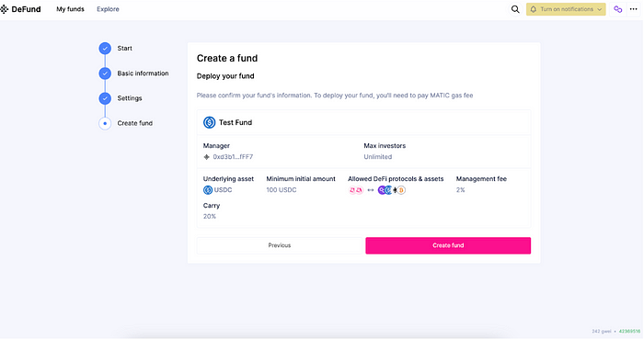The height and width of the screenshot is (339, 644).
Task: Select the Basic information step checkmark
Action: tap(105, 73)
